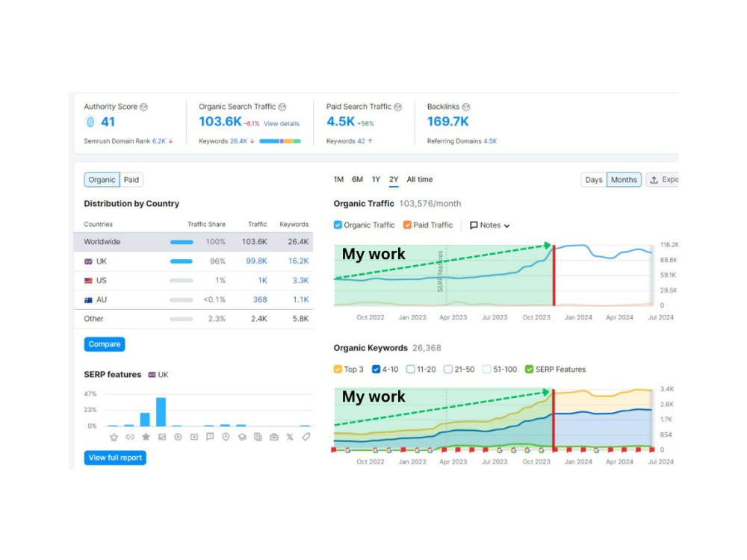Viewport: 747px width, 560px height.
Task: Click the Worldwide traffic share bar
Action: point(182,242)
